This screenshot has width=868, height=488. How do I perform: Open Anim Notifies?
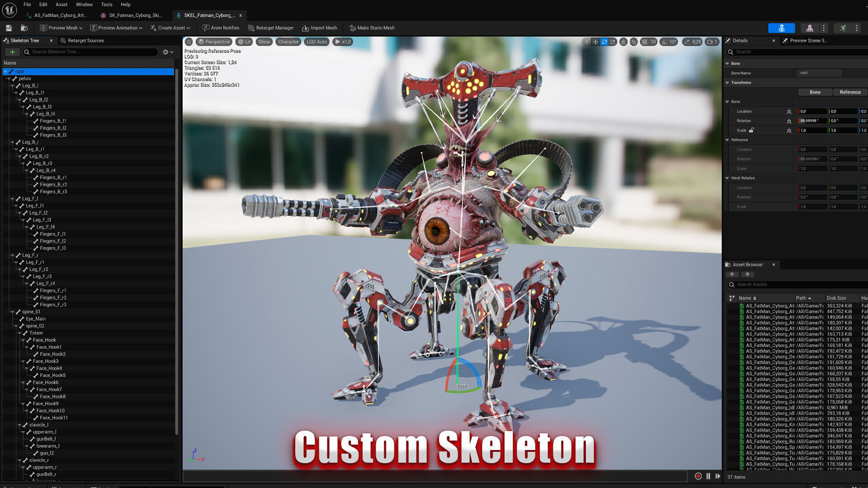click(x=221, y=28)
